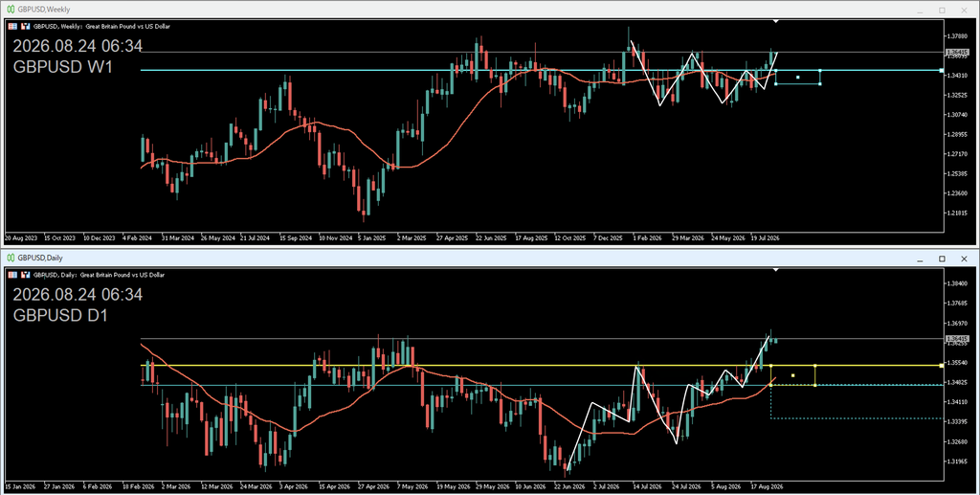This screenshot has height=495, width=980.
Task: Click the GBPUSD,Daily window title icon
Action: coord(11,258)
